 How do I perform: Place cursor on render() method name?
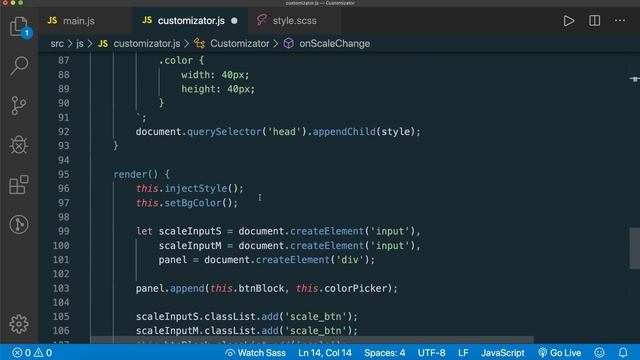click(130, 174)
